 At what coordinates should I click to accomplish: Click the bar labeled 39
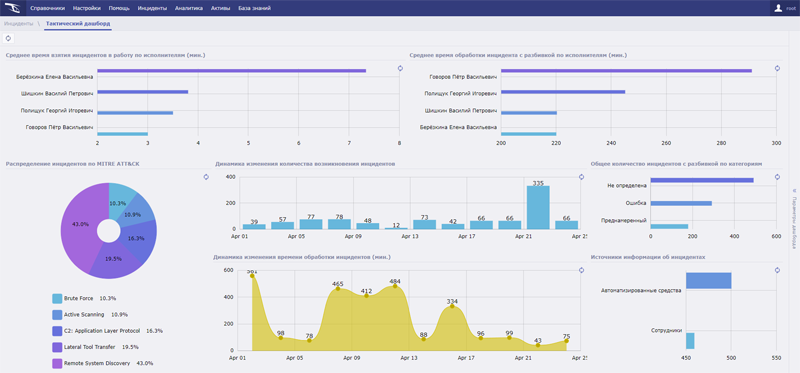pyautogui.click(x=254, y=227)
